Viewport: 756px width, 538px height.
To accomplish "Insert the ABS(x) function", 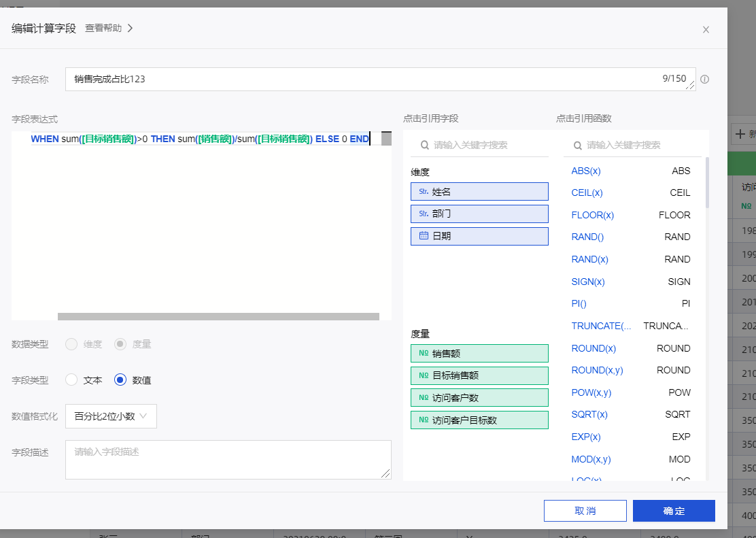I will (586, 171).
